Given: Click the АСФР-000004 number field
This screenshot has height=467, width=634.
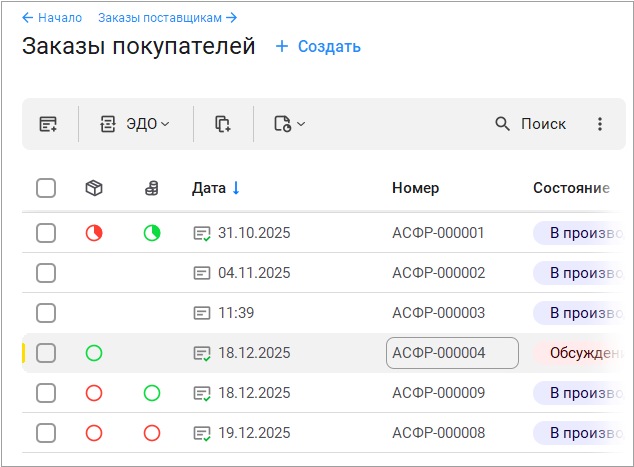Looking at the screenshot, I should pyautogui.click(x=452, y=353).
